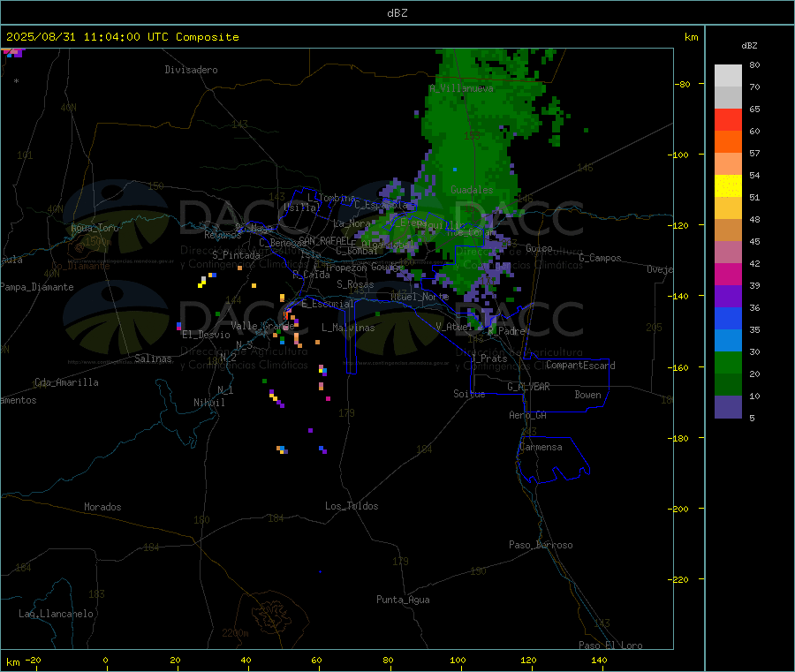Click the Bowen map label

point(587,395)
